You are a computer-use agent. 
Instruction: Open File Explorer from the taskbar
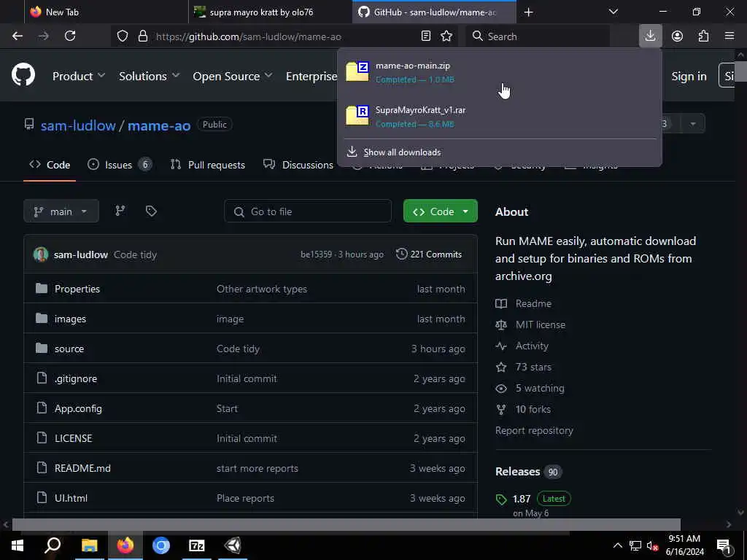click(x=89, y=545)
